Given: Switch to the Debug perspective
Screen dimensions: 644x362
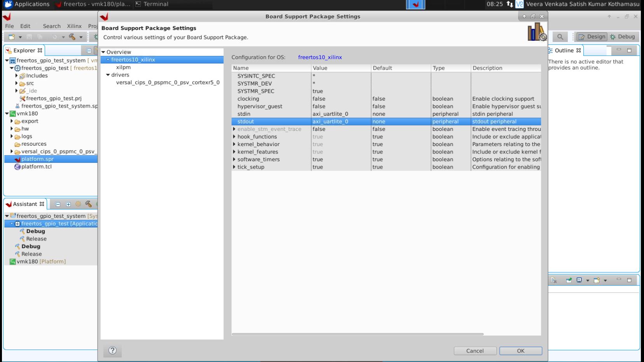Looking at the screenshot, I should pos(622,37).
